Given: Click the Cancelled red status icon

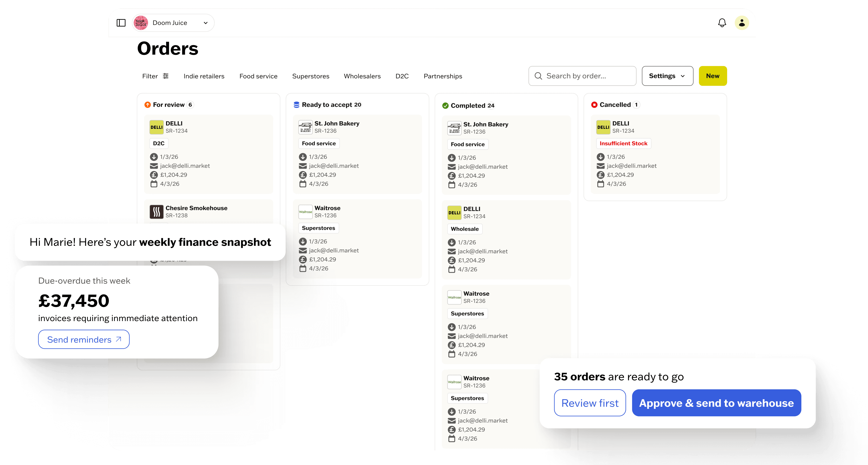Looking at the screenshot, I should click(x=594, y=104).
